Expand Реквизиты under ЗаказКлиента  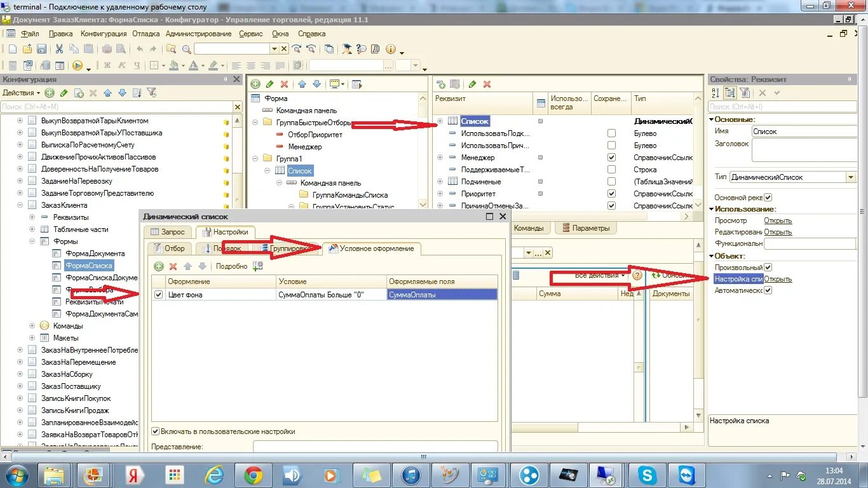coord(32,217)
